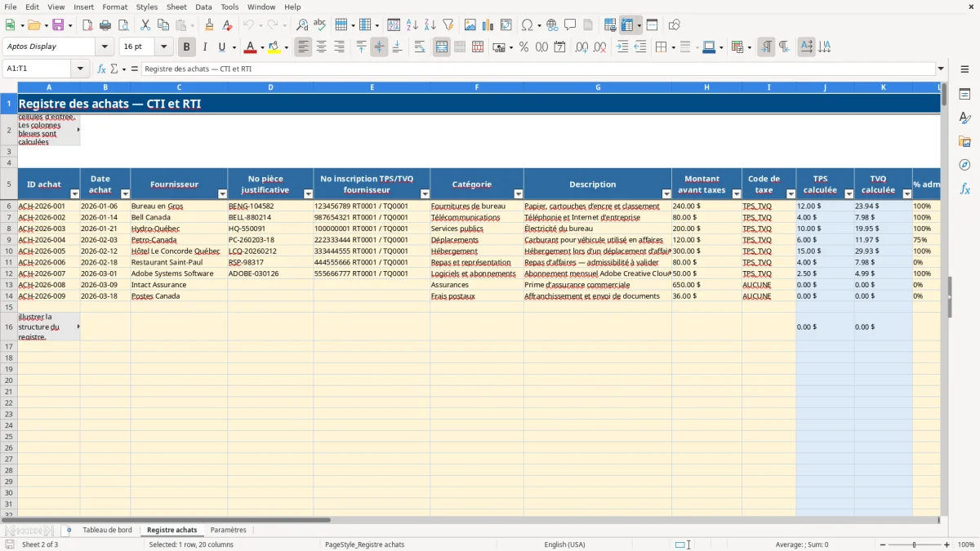
Task: Toggle Align Left
Action: tap(304, 47)
